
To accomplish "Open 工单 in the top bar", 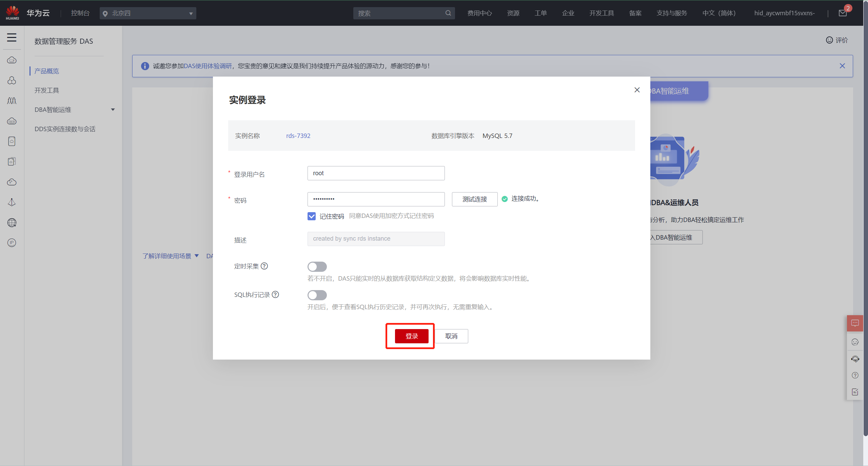I will click(541, 13).
